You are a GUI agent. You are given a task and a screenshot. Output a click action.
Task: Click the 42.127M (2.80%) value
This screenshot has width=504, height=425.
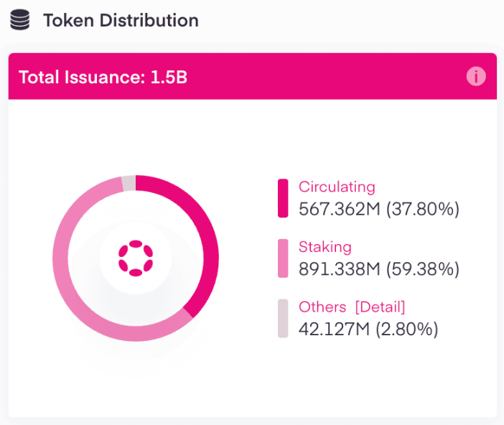tap(368, 330)
